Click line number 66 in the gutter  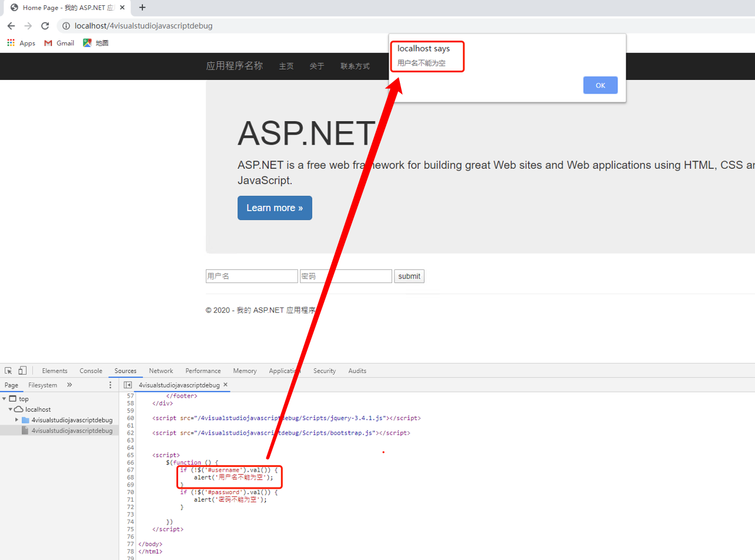pyautogui.click(x=131, y=462)
